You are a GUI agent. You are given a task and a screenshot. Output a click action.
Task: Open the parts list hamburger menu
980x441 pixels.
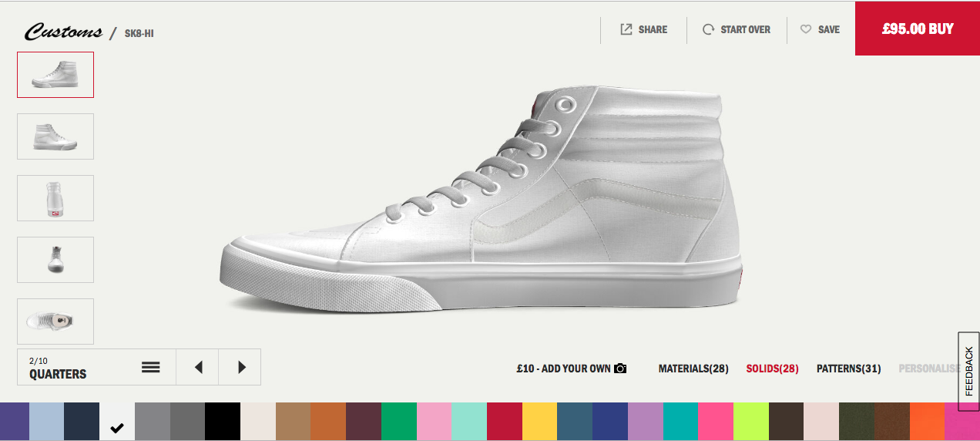(150, 367)
